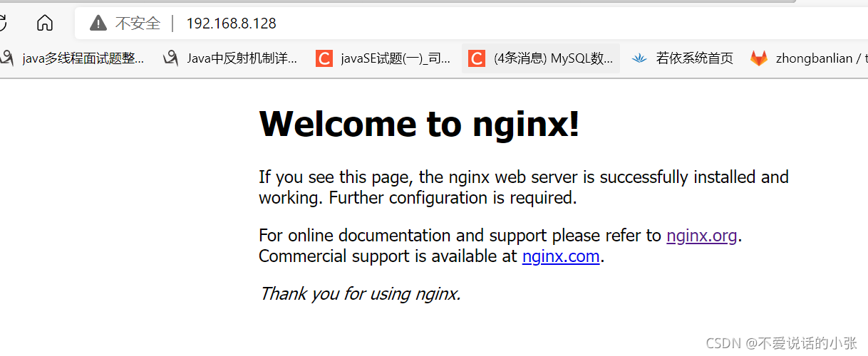
Task: Open the Java中反射机制详 bookmark
Action: pos(230,58)
